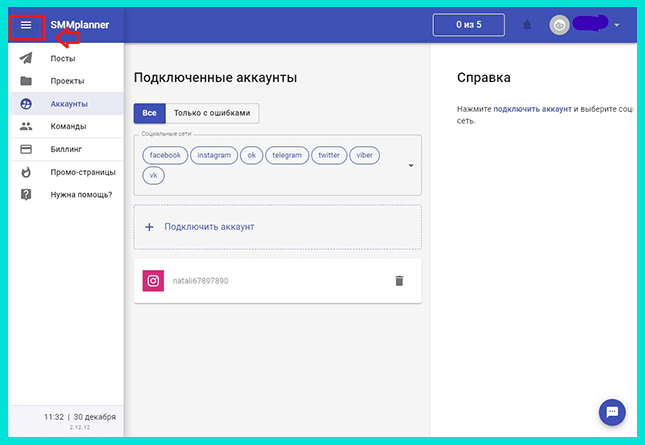
Task: Open Нужна помощь? in sidebar
Action: [x=81, y=195]
